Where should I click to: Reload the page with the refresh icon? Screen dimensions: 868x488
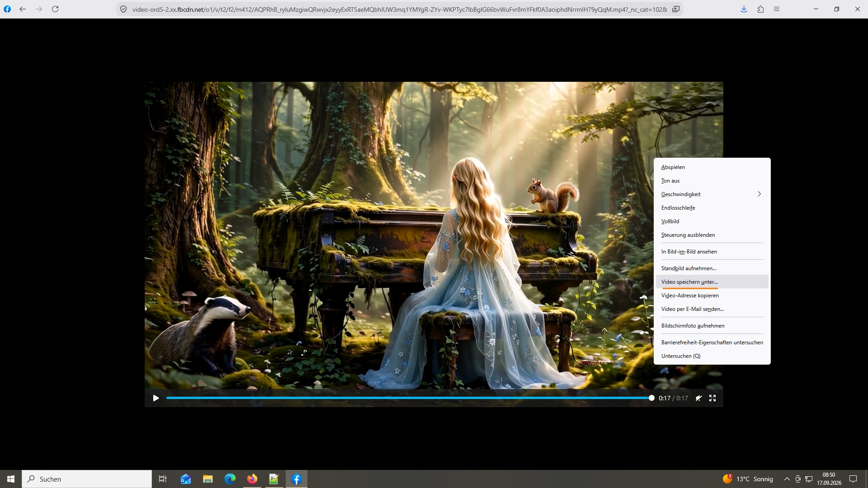(55, 9)
